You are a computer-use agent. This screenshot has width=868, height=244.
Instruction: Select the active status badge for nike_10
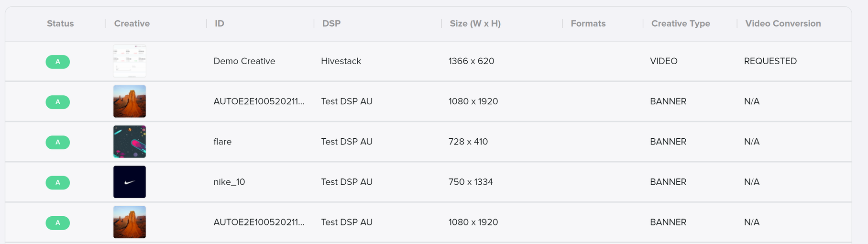pyautogui.click(x=58, y=182)
